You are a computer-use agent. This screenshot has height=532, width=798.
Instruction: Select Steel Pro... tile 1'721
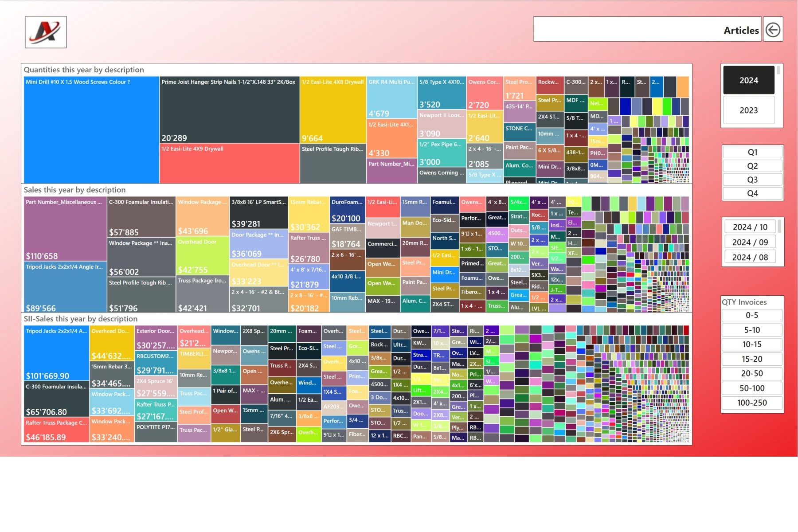pyautogui.click(x=519, y=88)
